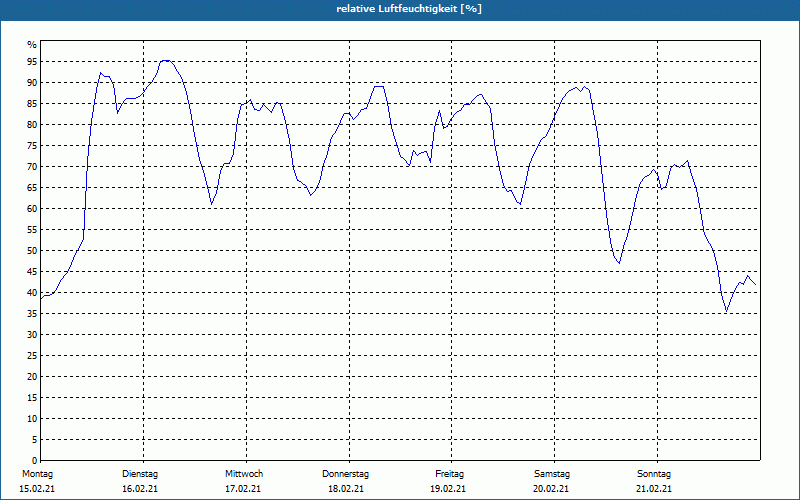Screen dimensions: 800x500
Task: Click the y-axis value '10'
Action: tap(32, 419)
